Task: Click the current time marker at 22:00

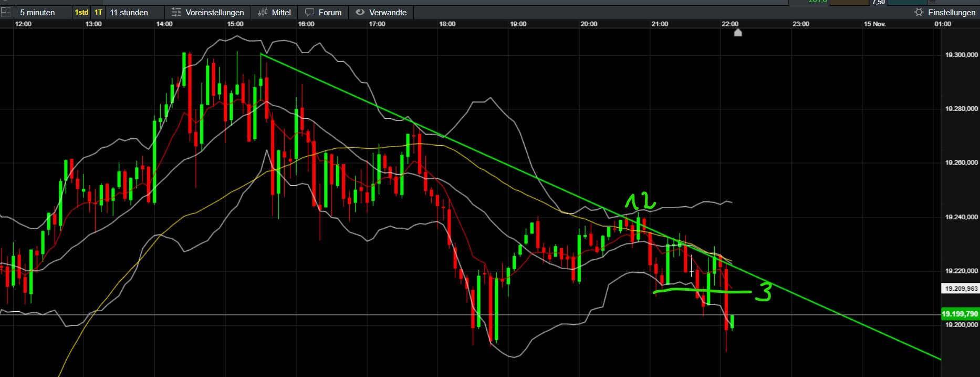Action: coord(738,33)
